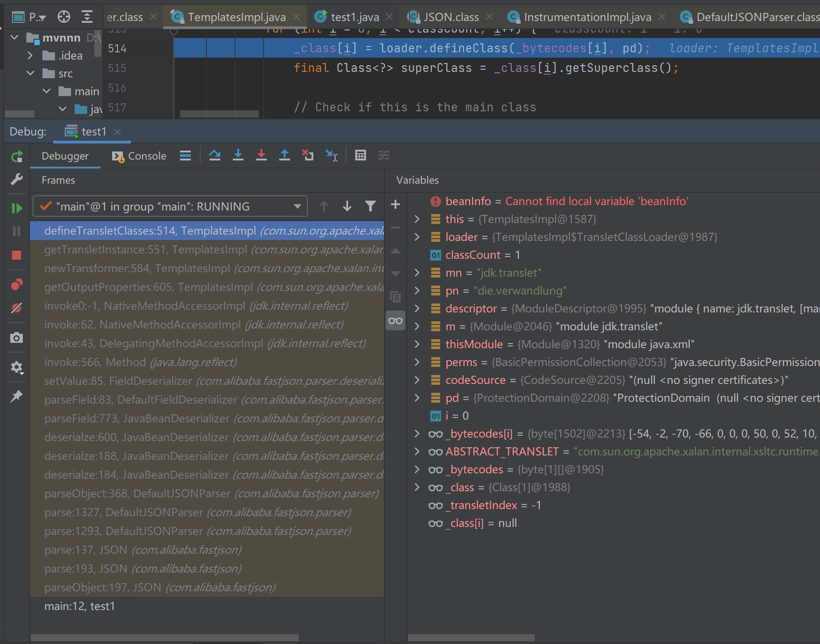The image size is (820, 644).
Task: Switch to JSON.class editor tab
Action: coord(451,17)
